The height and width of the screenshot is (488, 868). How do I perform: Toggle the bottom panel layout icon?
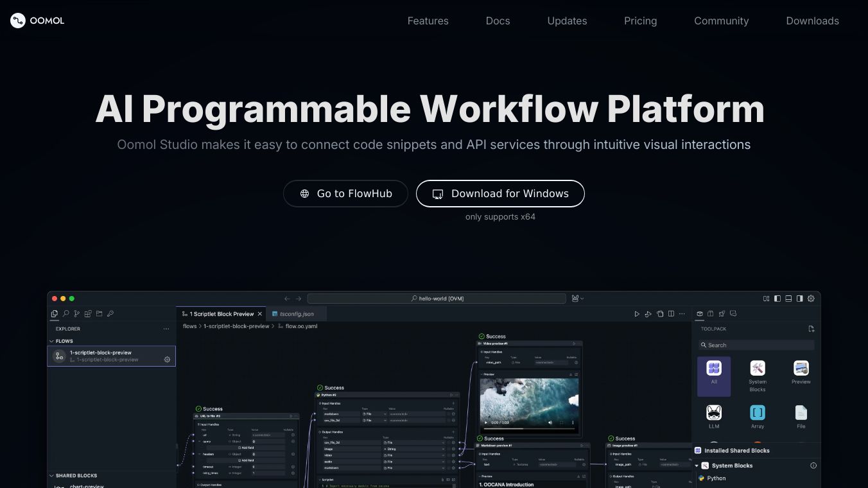788,299
